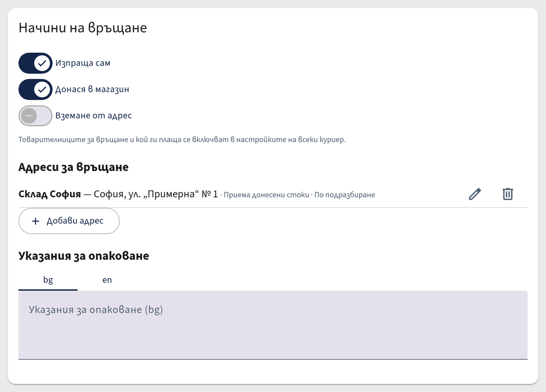Click the Товарителниците за връщане hint text
The image size is (546, 392).
[x=182, y=140]
